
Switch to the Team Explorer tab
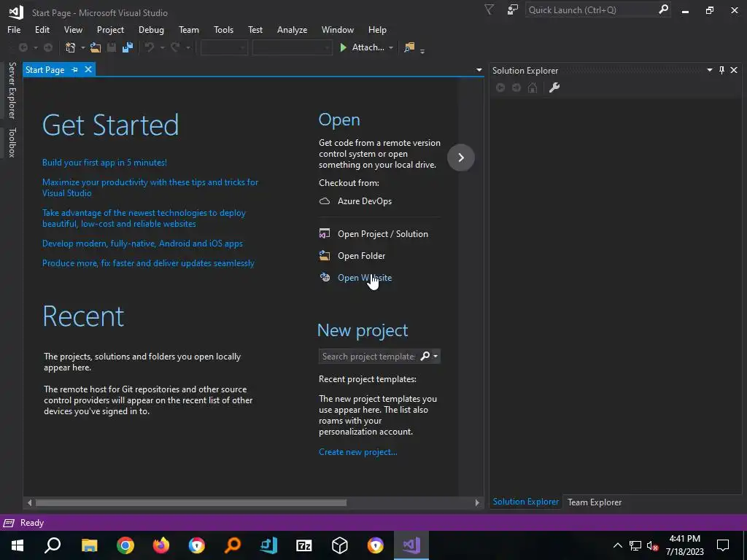coord(594,502)
